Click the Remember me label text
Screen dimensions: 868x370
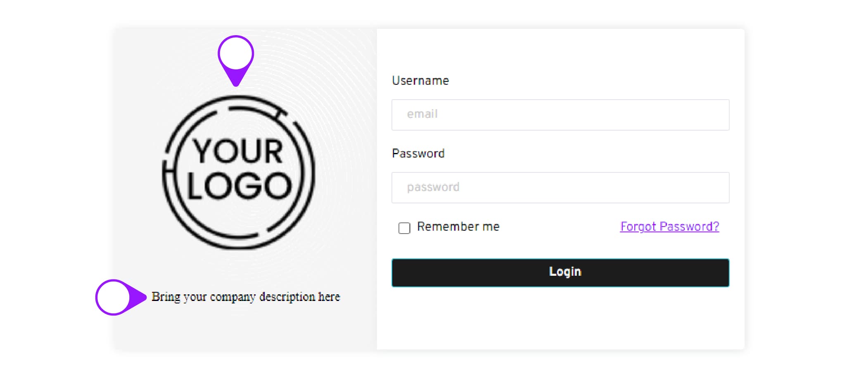coord(458,227)
